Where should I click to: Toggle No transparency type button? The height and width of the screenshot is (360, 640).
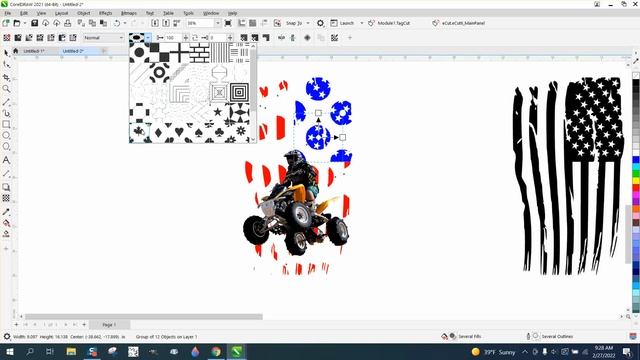pyautogui.click(x=7, y=38)
